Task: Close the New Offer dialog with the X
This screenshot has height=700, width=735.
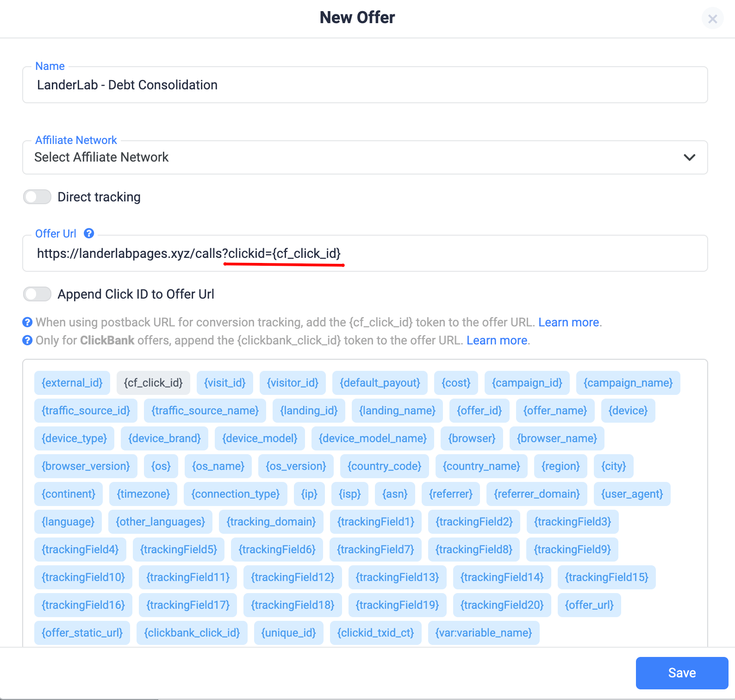Action: 713,19
